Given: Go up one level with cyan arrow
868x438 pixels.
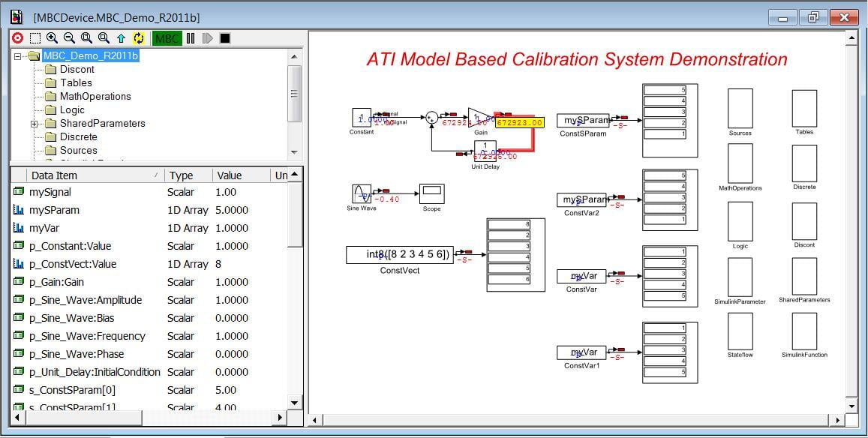Looking at the screenshot, I should pyautogui.click(x=122, y=38).
